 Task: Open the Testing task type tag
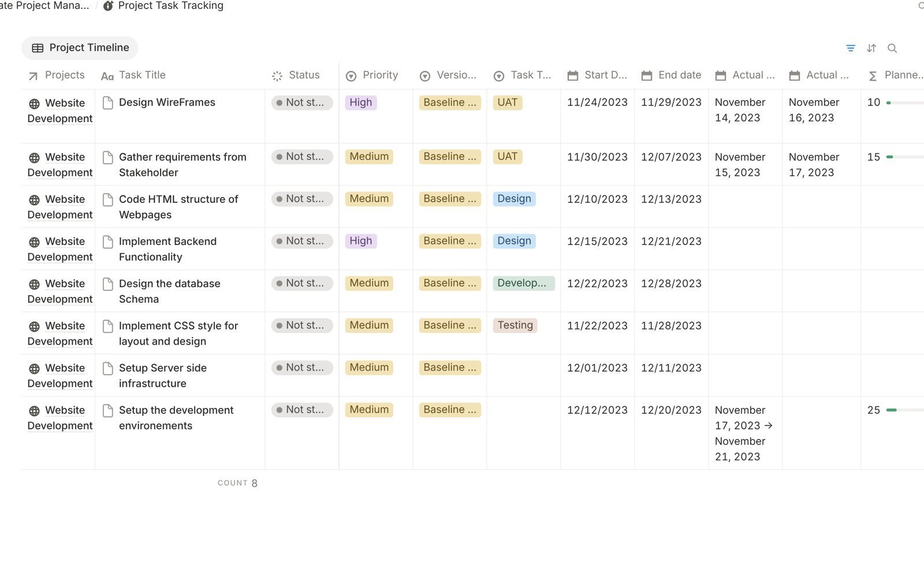tap(515, 325)
